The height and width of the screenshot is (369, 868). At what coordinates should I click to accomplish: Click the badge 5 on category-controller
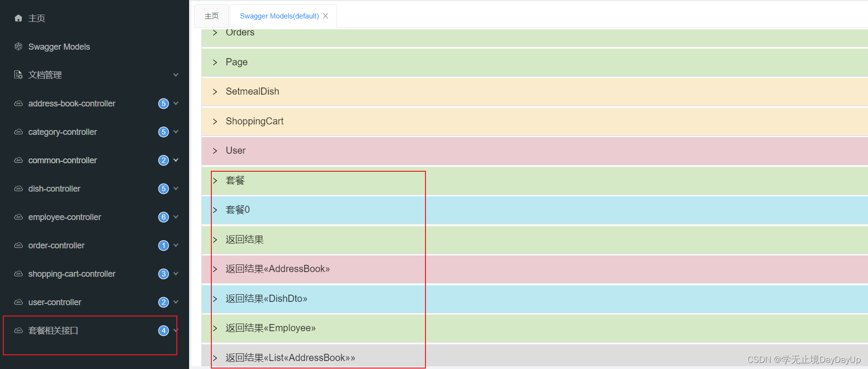tap(164, 132)
